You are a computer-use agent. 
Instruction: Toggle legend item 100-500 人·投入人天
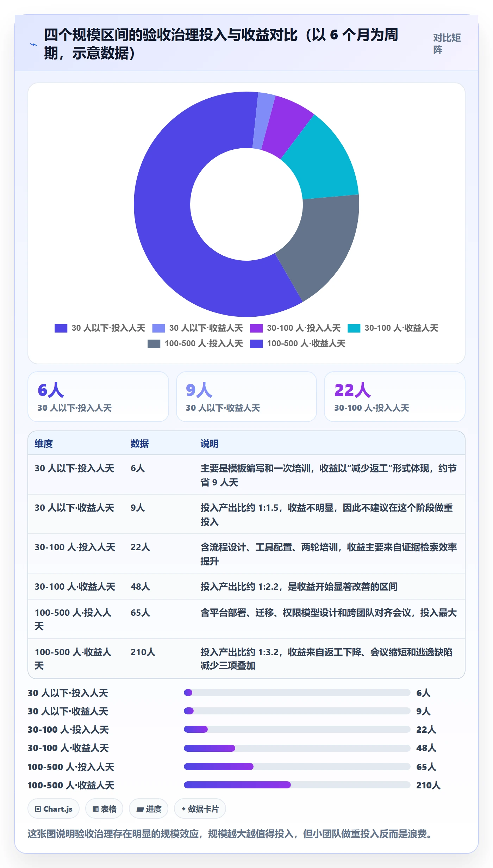click(x=195, y=344)
